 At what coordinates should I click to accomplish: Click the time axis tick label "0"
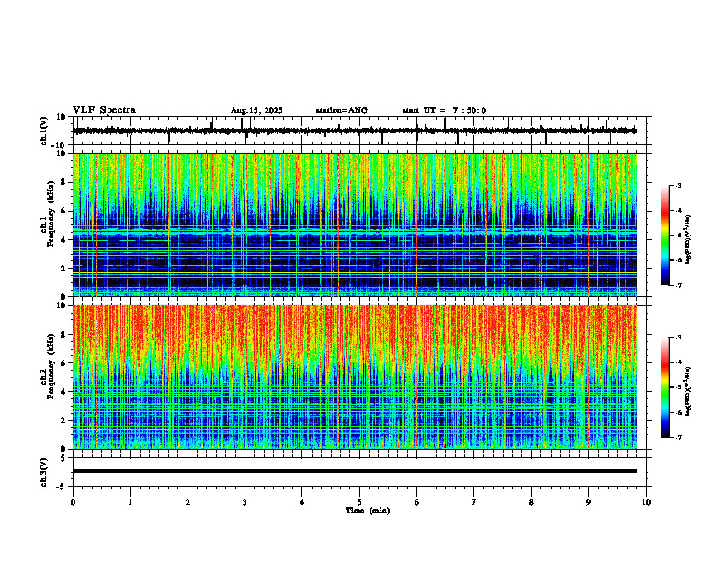[x=73, y=502]
